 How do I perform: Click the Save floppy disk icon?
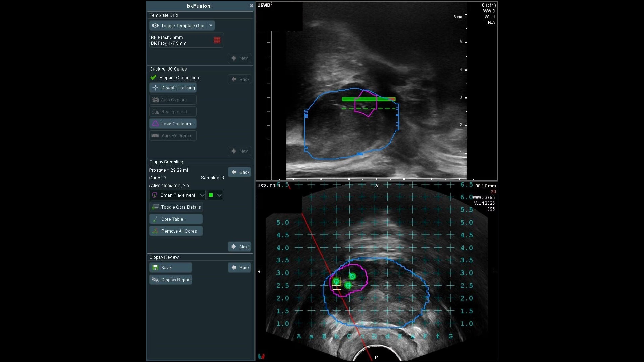155,268
